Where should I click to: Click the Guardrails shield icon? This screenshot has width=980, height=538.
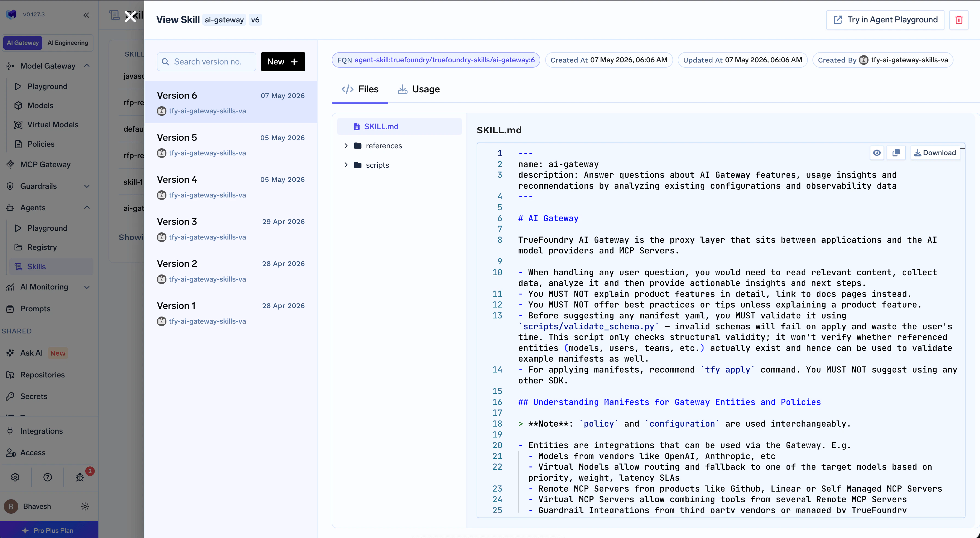10,186
